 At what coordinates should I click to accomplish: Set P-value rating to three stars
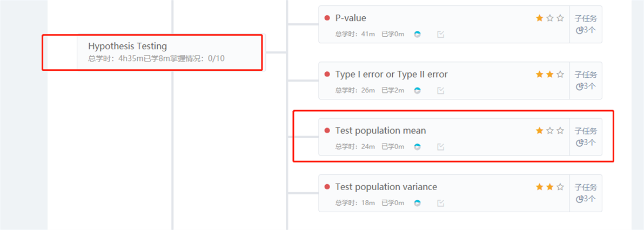560,18
